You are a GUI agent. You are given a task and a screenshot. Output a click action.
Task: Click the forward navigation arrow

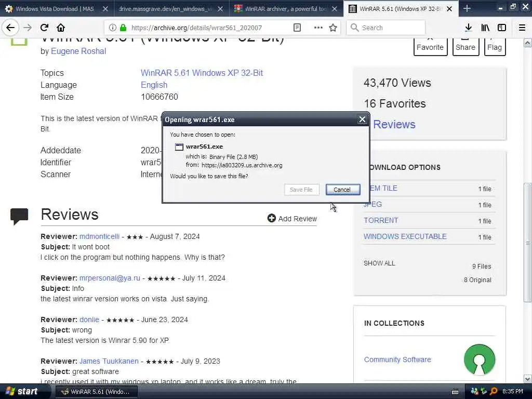[x=28, y=28]
